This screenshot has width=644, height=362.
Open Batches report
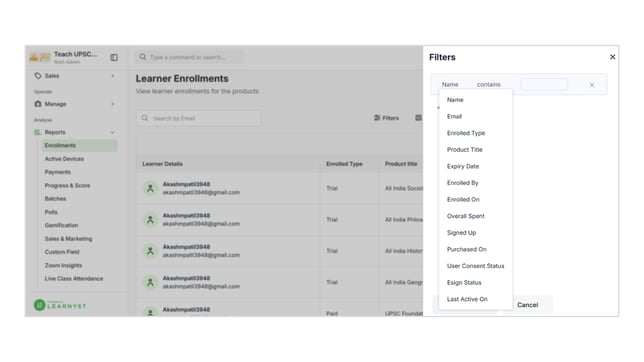55,198
